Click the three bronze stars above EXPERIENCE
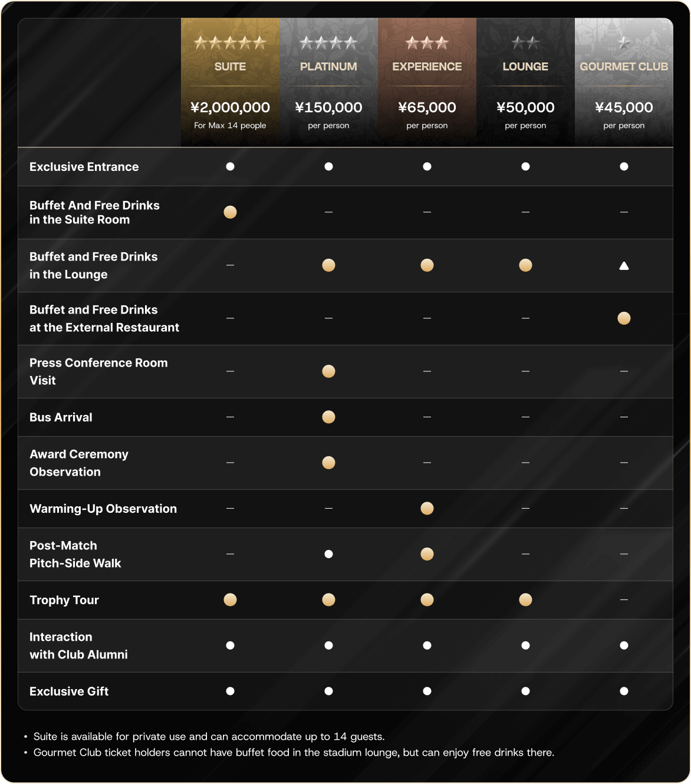691x784 pixels. pyautogui.click(x=427, y=43)
